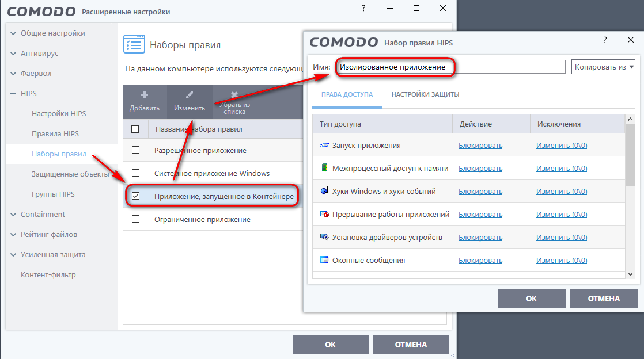Screen dimensions: 644x359
Task: Click Изменить (0\0) for Оконные сообщения
Action: pos(562,260)
